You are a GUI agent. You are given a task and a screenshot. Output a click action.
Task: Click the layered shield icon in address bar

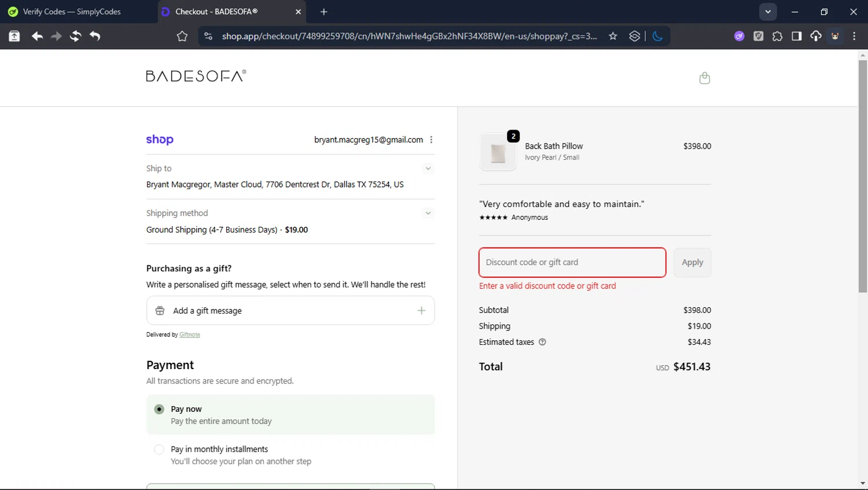635,36
